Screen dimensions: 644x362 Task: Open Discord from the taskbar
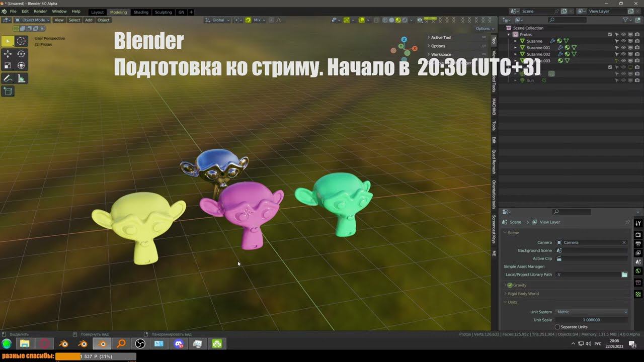coord(179,344)
